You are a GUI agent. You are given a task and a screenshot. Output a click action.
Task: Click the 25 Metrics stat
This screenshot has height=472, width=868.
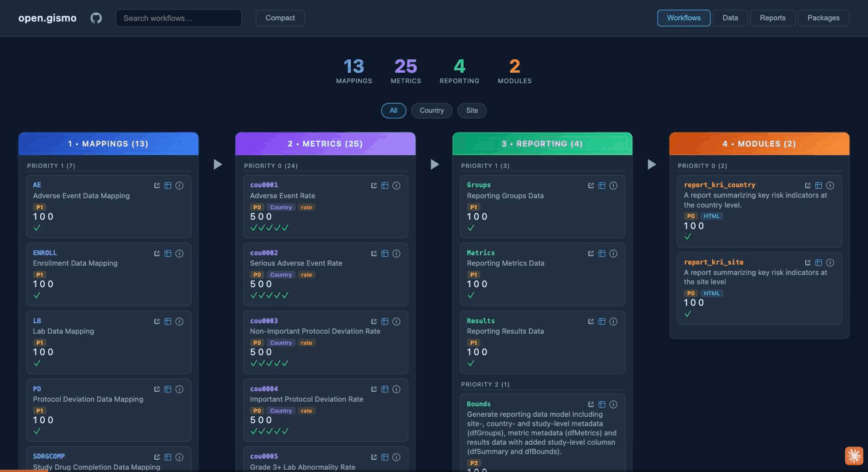point(405,71)
